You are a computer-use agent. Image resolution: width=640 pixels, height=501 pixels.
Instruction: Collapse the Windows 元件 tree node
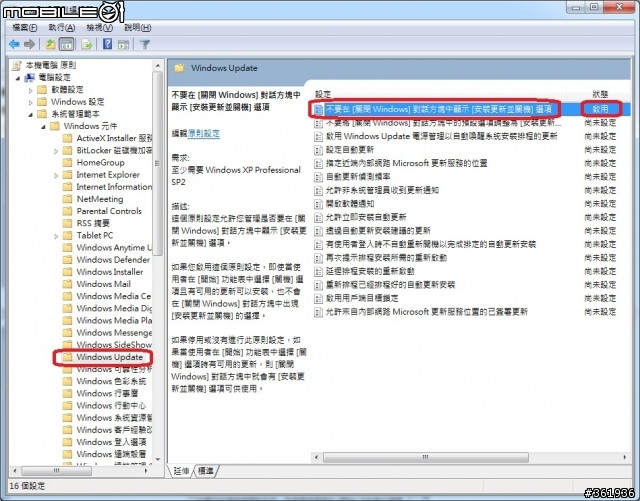(43, 127)
